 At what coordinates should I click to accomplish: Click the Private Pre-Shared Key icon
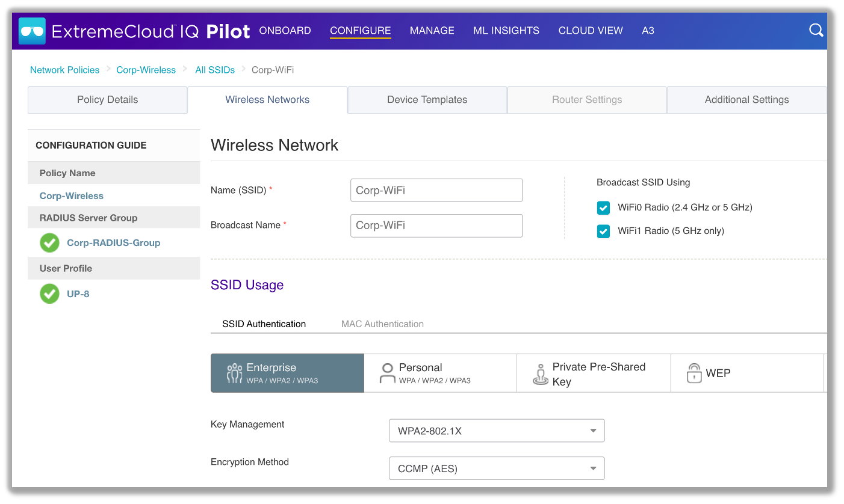click(x=541, y=373)
